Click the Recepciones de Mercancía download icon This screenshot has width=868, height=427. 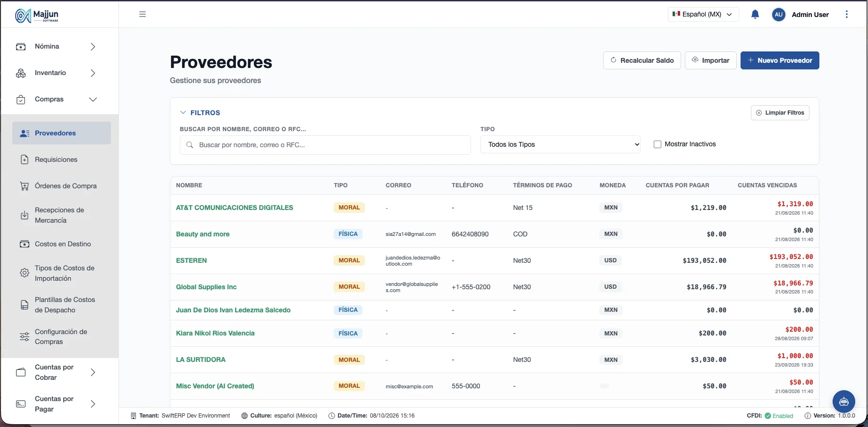pyautogui.click(x=25, y=215)
